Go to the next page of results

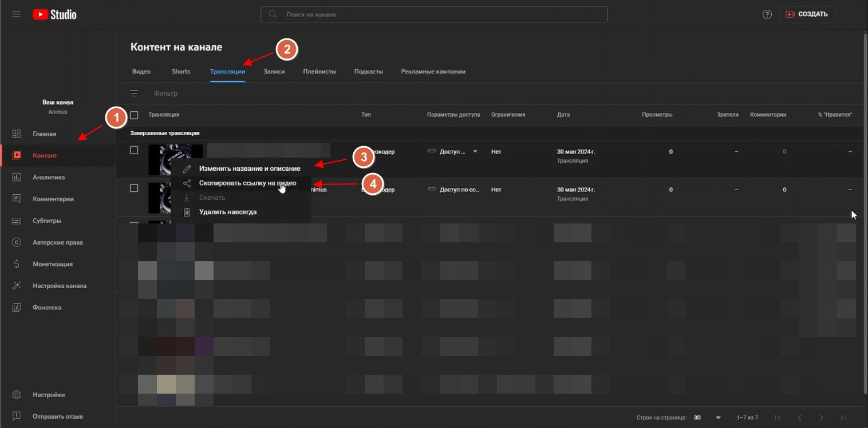[822, 418]
